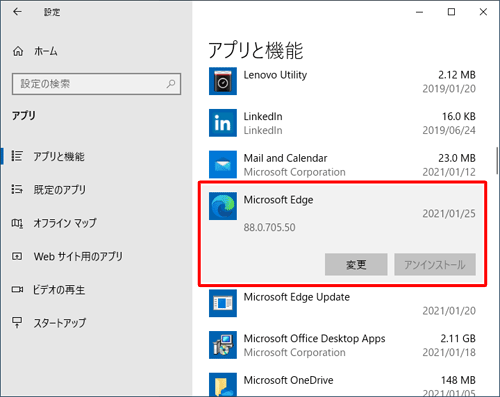Click the search magnifier icon
Image resolution: width=500 pixels, height=397 pixels.
tap(171, 84)
